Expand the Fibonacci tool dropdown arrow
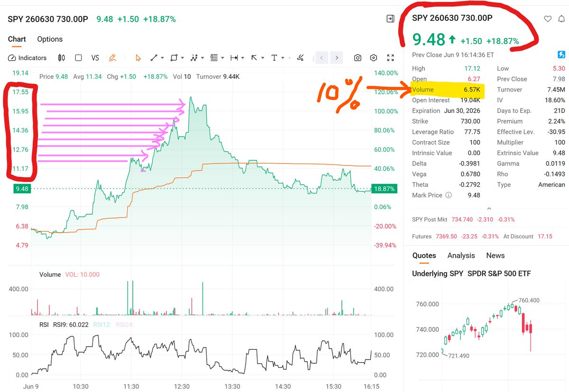This screenshot has height=392, width=569. click(x=223, y=58)
